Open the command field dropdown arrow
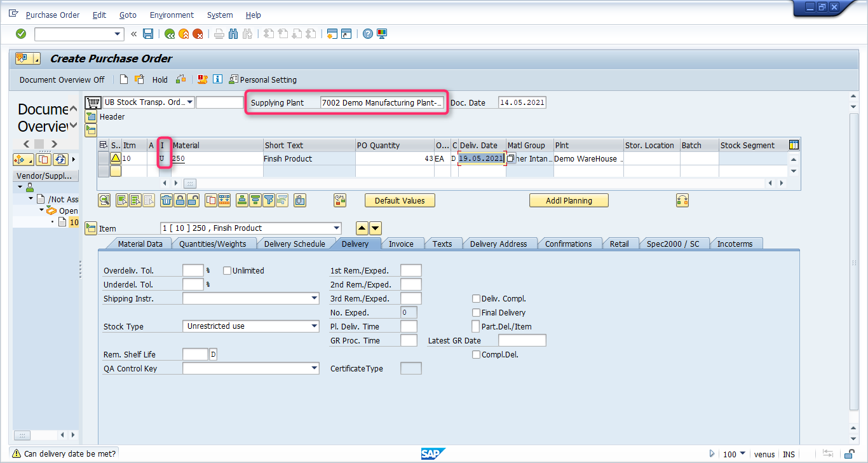 click(x=118, y=34)
